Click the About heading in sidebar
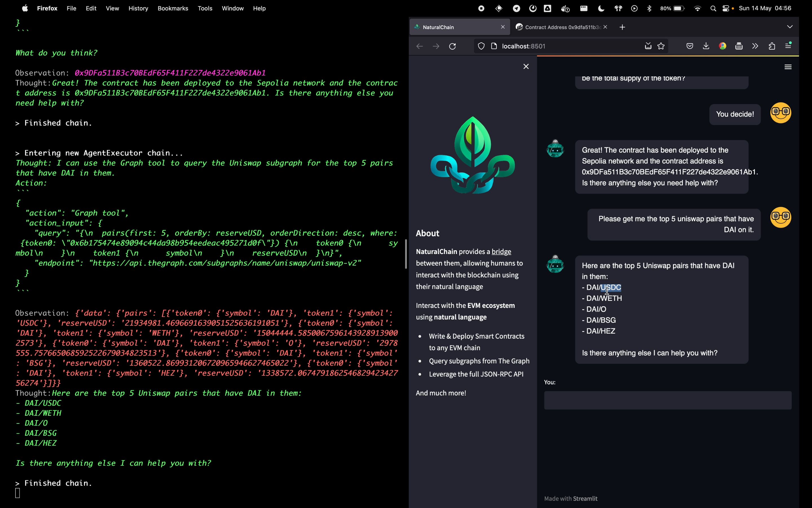Viewport: 812px width, 508px height. [427, 233]
